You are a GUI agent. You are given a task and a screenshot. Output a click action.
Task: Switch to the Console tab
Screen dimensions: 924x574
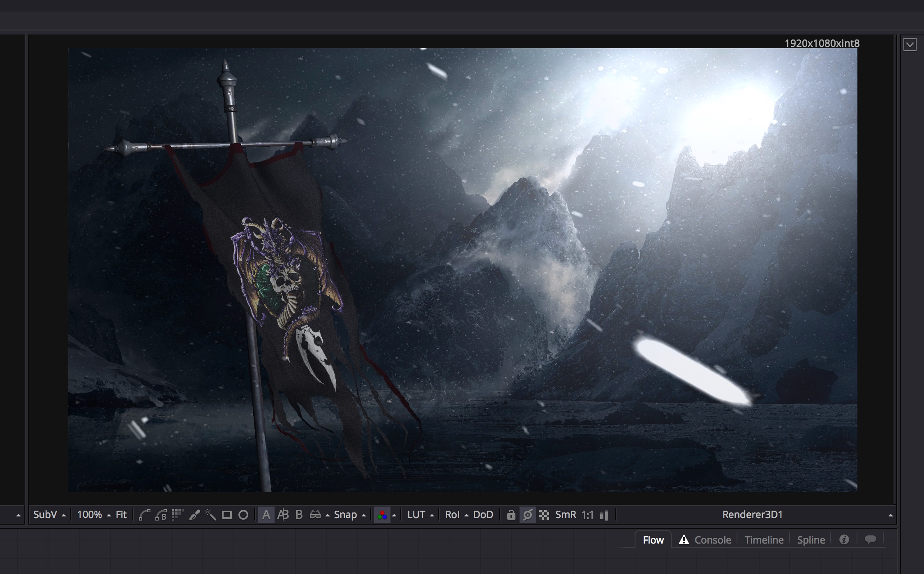coord(713,540)
